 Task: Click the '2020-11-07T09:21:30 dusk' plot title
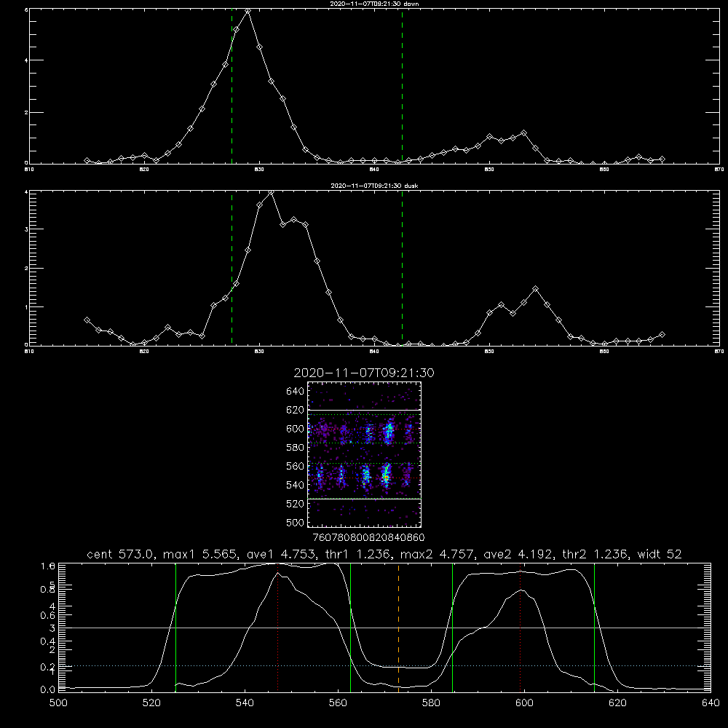[x=374, y=186]
